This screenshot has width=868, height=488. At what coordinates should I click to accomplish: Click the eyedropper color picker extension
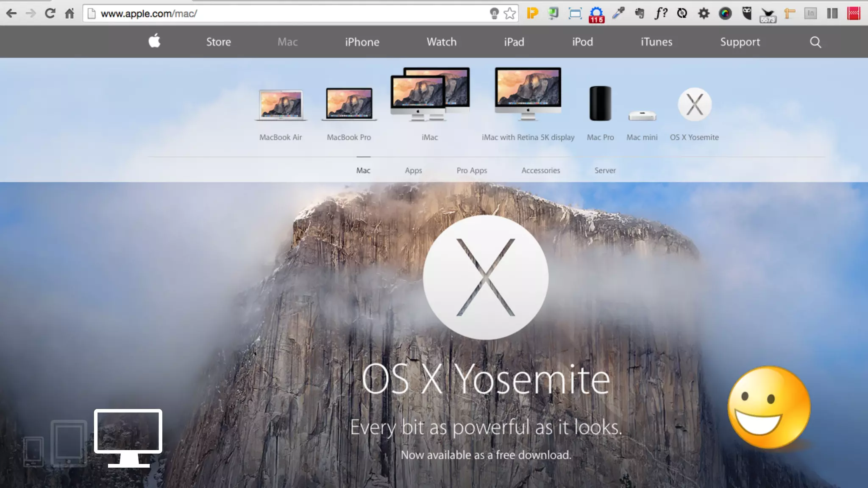click(618, 14)
